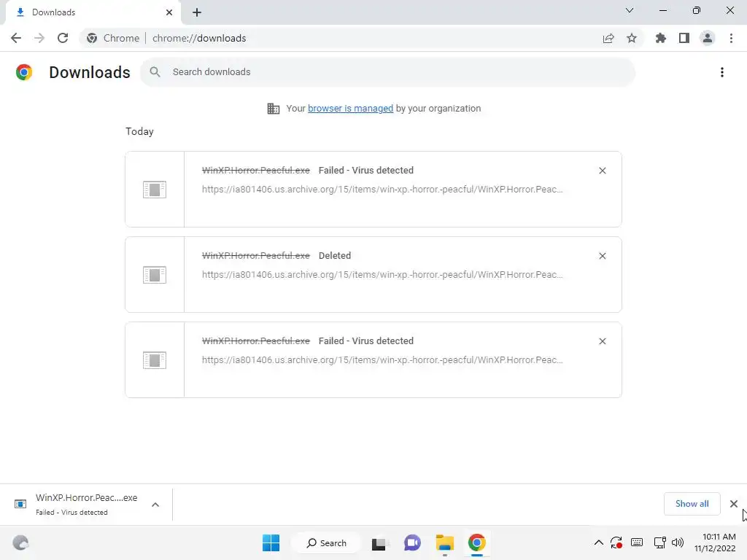
Task: Click file icon of the third download card
Action: (x=155, y=360)
